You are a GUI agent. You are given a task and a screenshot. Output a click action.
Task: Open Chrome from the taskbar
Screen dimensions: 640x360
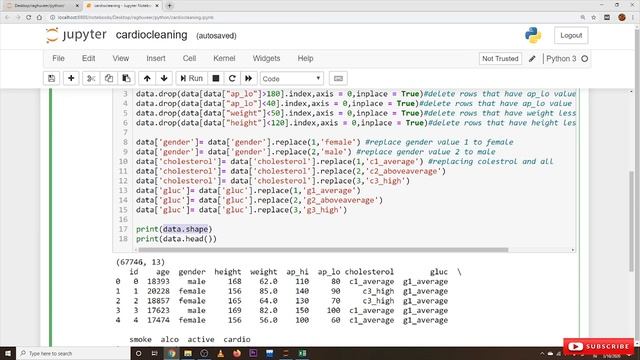pos(171,353)
